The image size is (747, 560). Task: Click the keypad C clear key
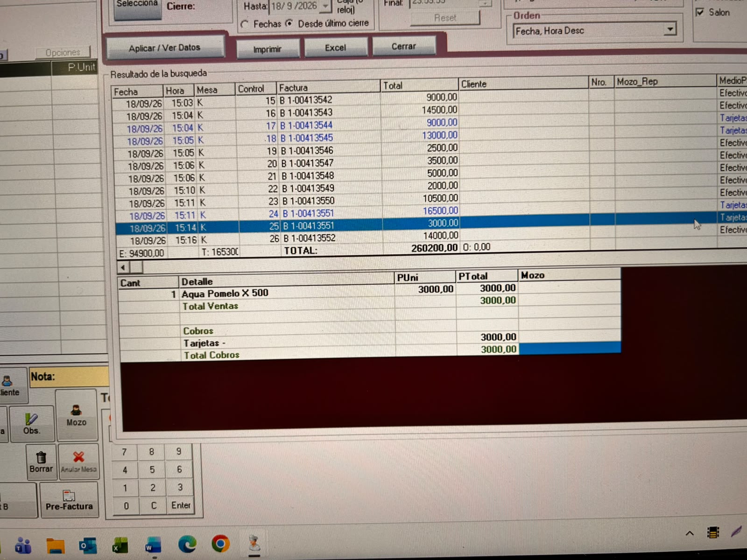coord(153,506)
